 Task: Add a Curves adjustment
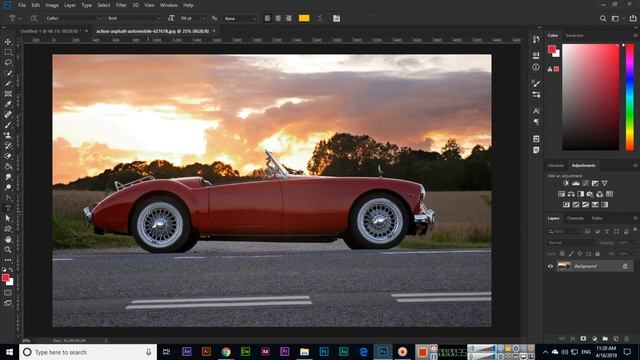point(586,183)
